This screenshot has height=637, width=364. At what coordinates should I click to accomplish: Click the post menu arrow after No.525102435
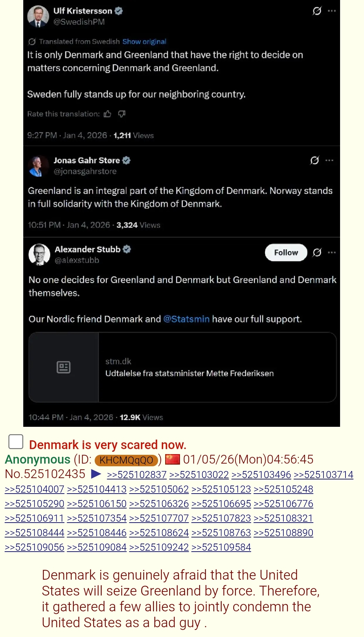pyautogui.click(x=96, y=474)
